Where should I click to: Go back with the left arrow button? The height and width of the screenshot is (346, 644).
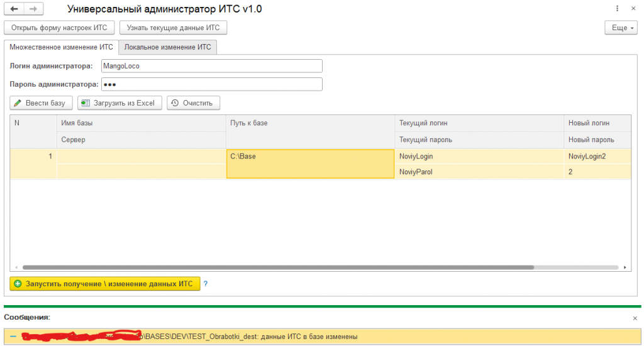14,9
